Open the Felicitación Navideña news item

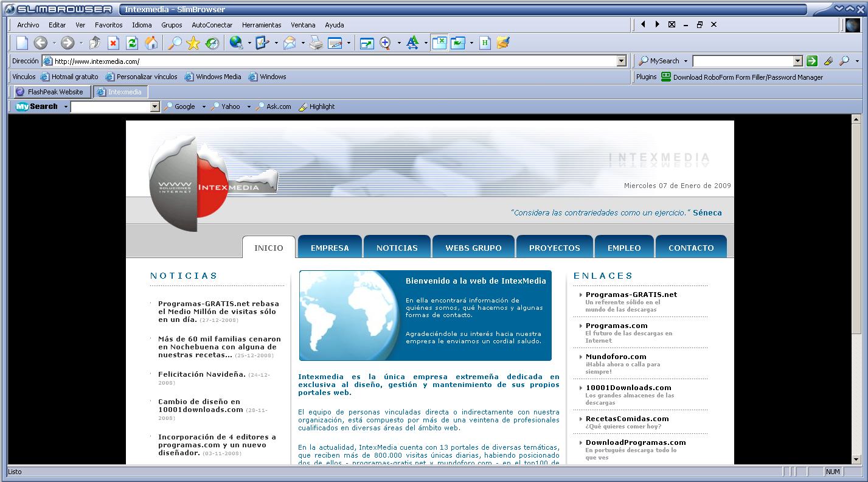[202, 374]
